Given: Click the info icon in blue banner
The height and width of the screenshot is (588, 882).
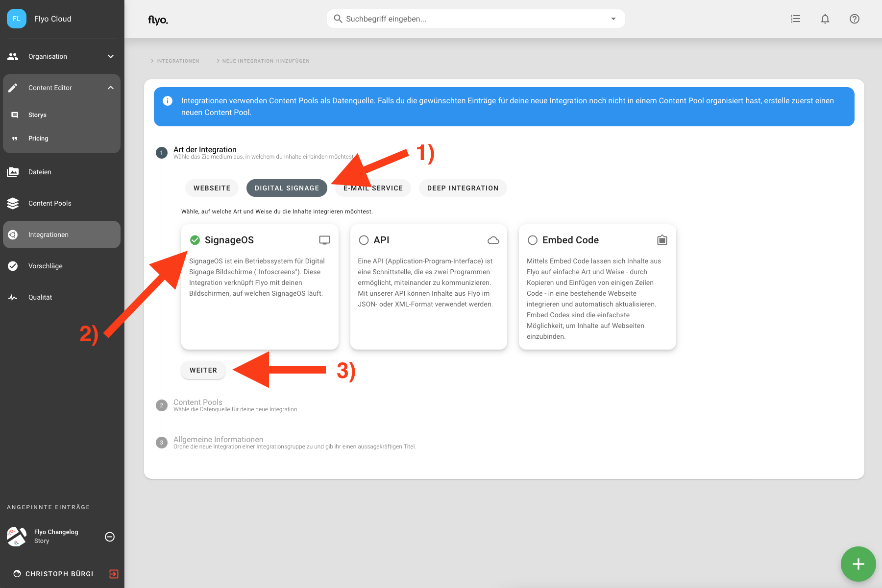Looking at the screenshot, I should [x=168, y=101].
